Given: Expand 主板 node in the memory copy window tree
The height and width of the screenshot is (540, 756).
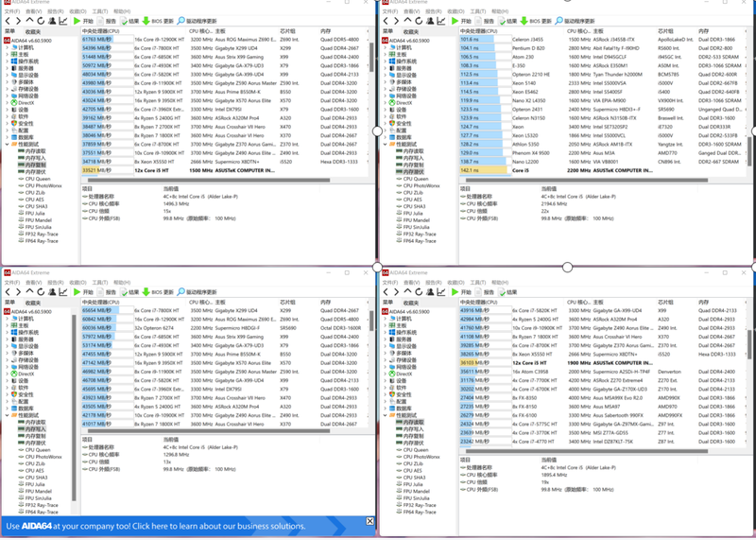Looking at the screenshot, I should click(x=7, y=55).
